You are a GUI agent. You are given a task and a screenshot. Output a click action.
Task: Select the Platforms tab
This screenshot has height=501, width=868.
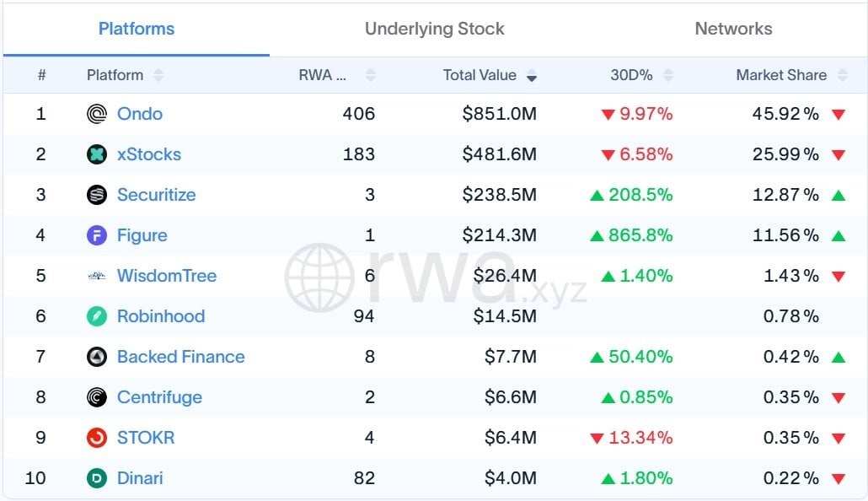pyautogui.click(x=137, y=29)
